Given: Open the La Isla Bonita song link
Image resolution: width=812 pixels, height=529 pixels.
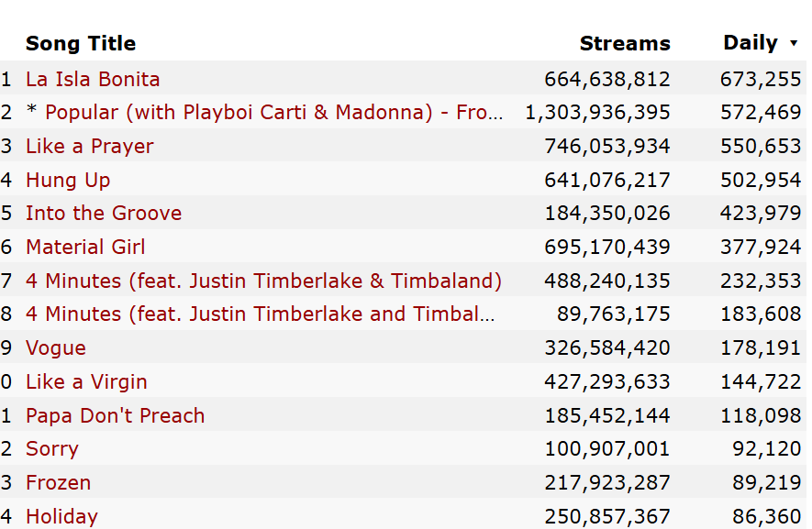Looking at the screenshot, I should click(x=93, y=79).
